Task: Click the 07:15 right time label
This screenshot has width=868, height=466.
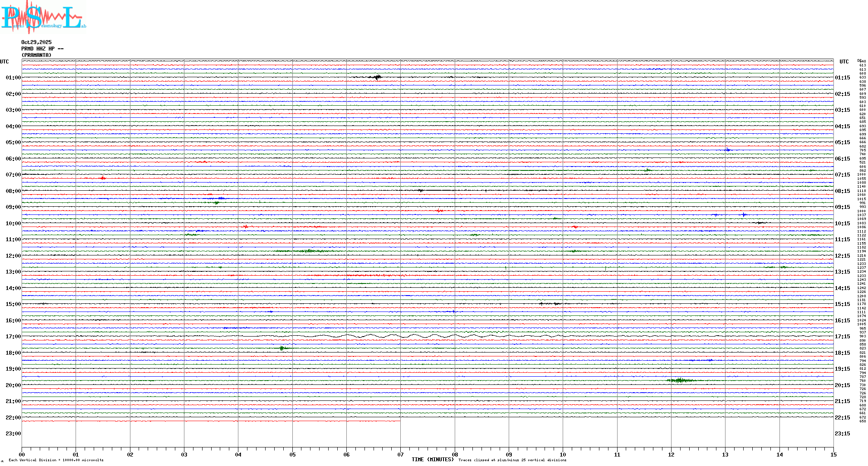Action: point(842,175)
